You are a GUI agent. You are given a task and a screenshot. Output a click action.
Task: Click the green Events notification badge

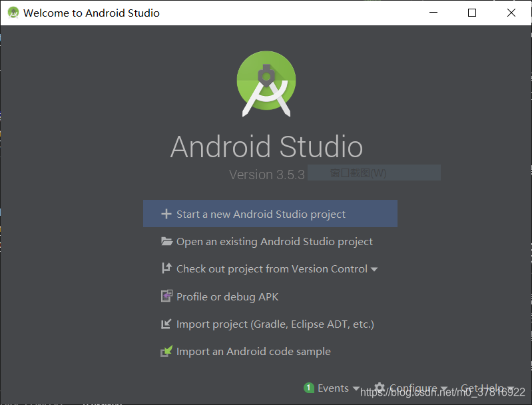[309, 388]
